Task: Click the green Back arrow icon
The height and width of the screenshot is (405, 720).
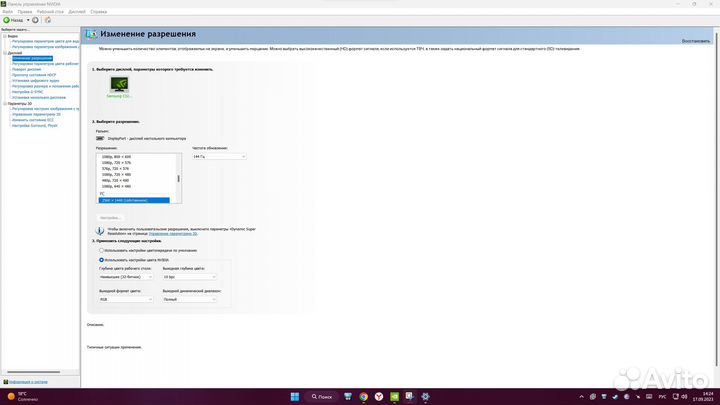Action: (x=6, y=20)
